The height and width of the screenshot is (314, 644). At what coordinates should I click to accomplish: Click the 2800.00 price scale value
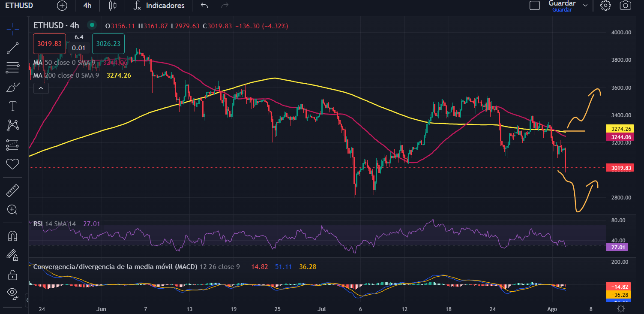621,198
